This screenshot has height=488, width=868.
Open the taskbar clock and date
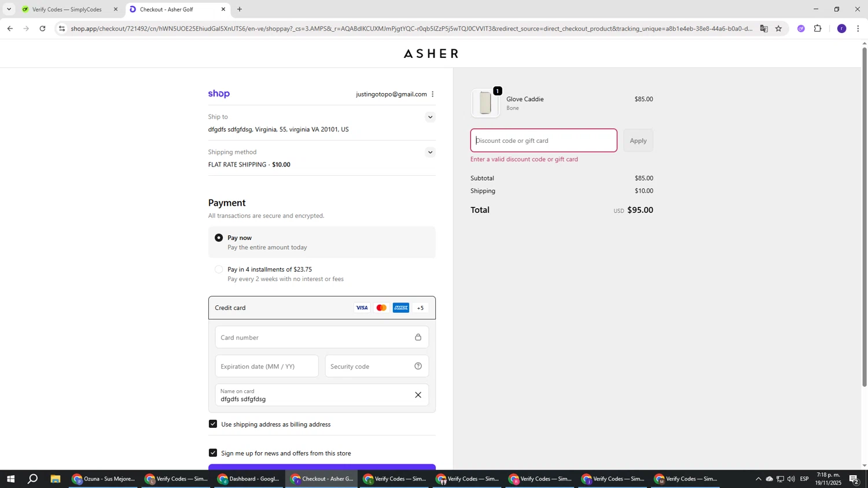[x=829, y=479]
